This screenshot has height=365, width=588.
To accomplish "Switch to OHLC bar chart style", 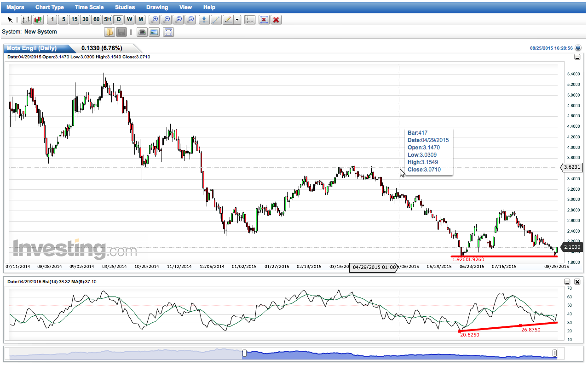I will (26, 20).
